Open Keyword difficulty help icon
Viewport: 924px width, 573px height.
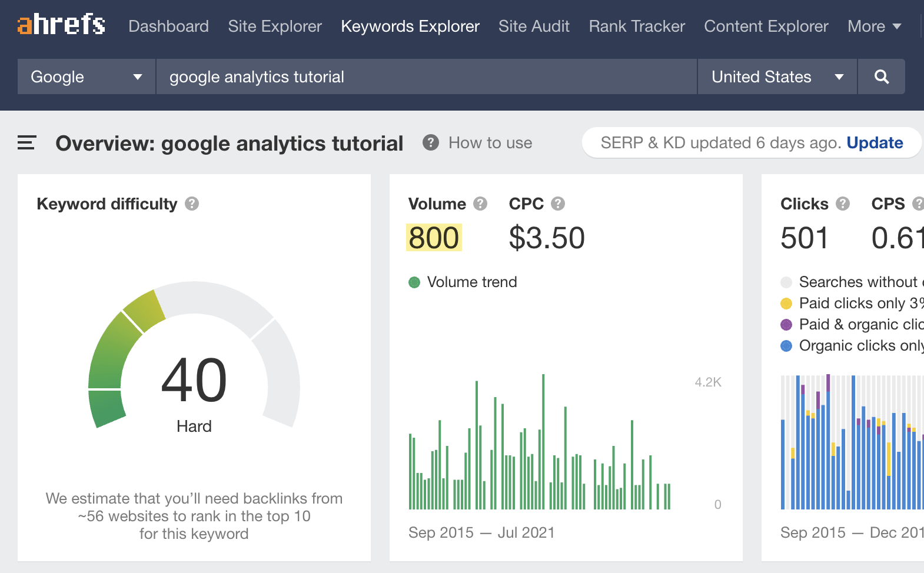(x=192, y=204)
